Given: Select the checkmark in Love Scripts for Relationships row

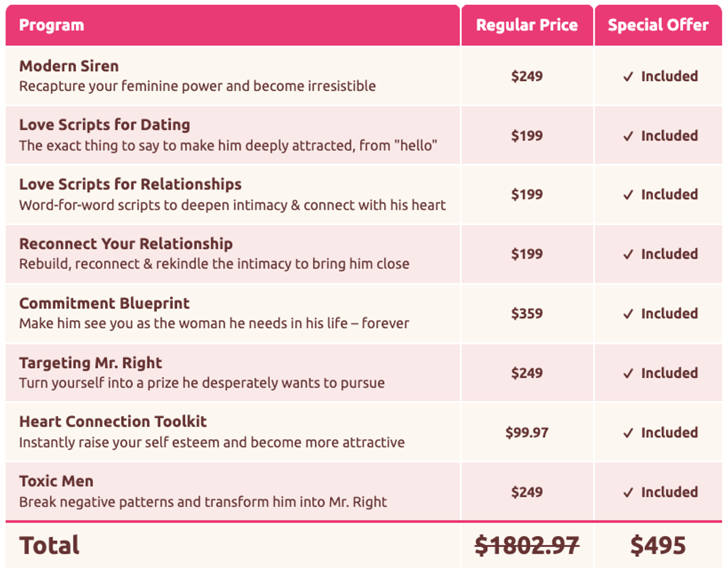Looking at the screenshot, I should [x=628, y=195].
